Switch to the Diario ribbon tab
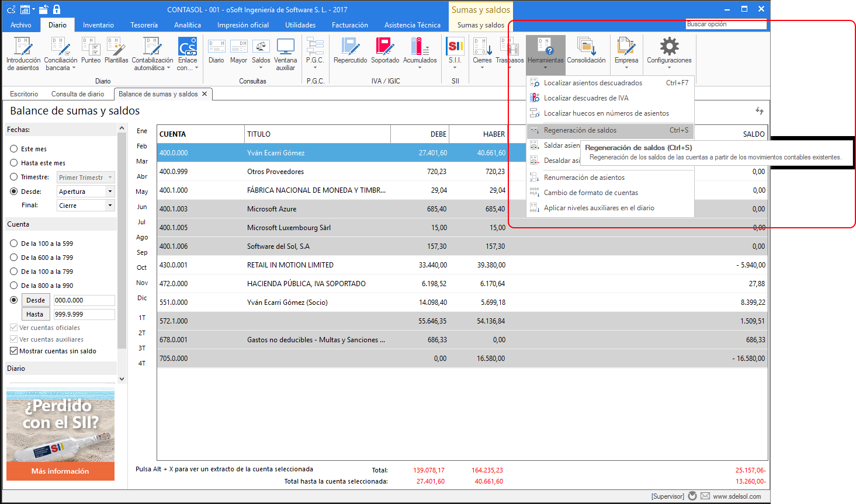 [57, 25]
